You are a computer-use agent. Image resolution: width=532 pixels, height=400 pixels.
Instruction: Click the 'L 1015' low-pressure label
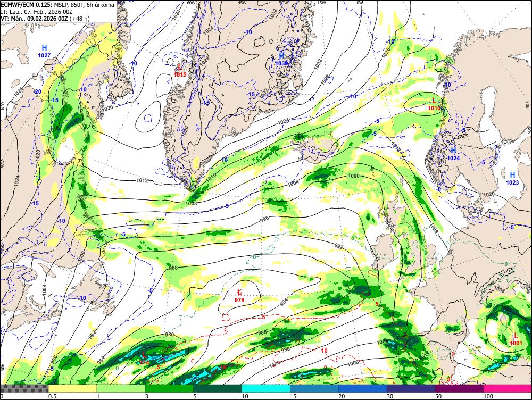[180, 70]
